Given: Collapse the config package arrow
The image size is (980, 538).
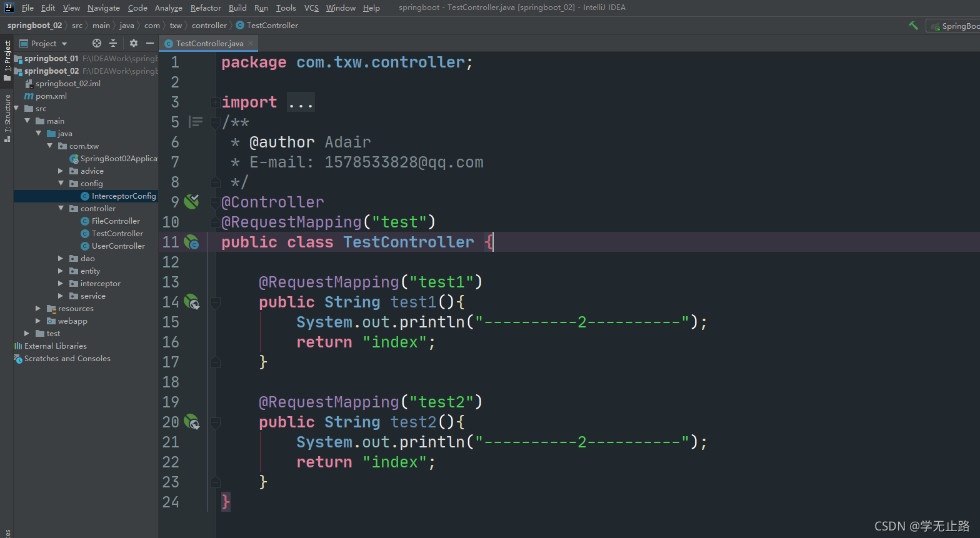Looking at the screenshot, I should point(61,183).
